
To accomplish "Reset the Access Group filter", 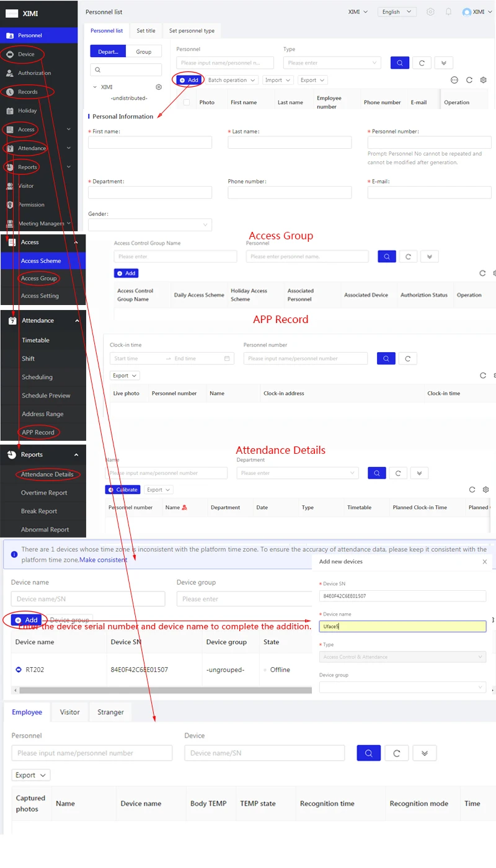I will pyautogui.click(x=408, y=256).
